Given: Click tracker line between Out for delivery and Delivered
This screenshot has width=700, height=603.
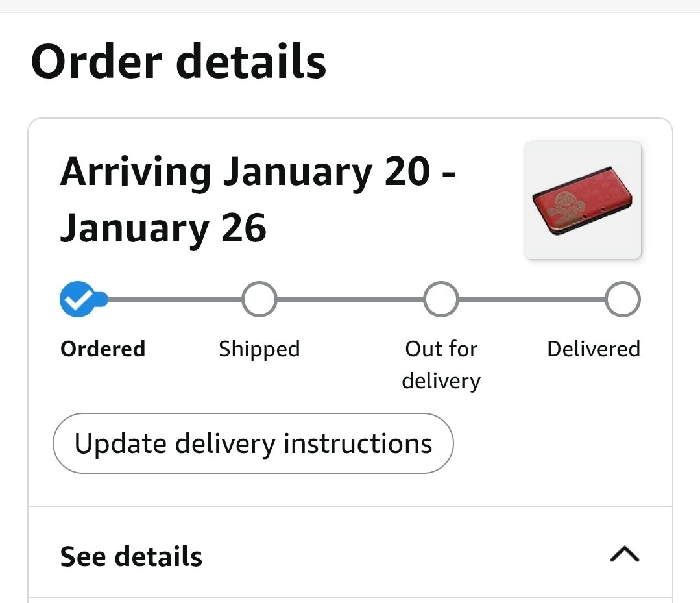Looking at the screenshot, I should [532, 300].
